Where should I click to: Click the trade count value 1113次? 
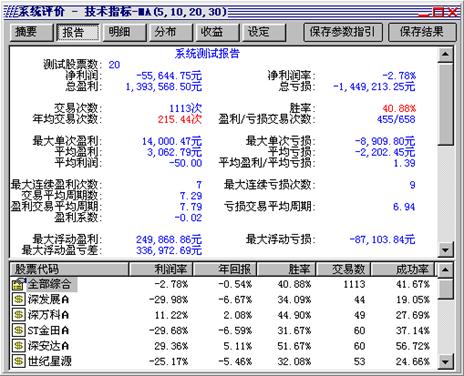click(185, 108)
